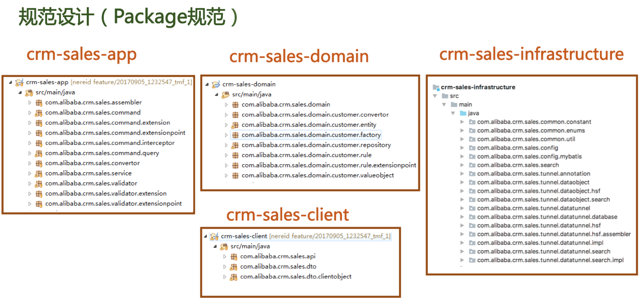Expand the com.alibaba.crm.sales.dto package

point(224,267)
